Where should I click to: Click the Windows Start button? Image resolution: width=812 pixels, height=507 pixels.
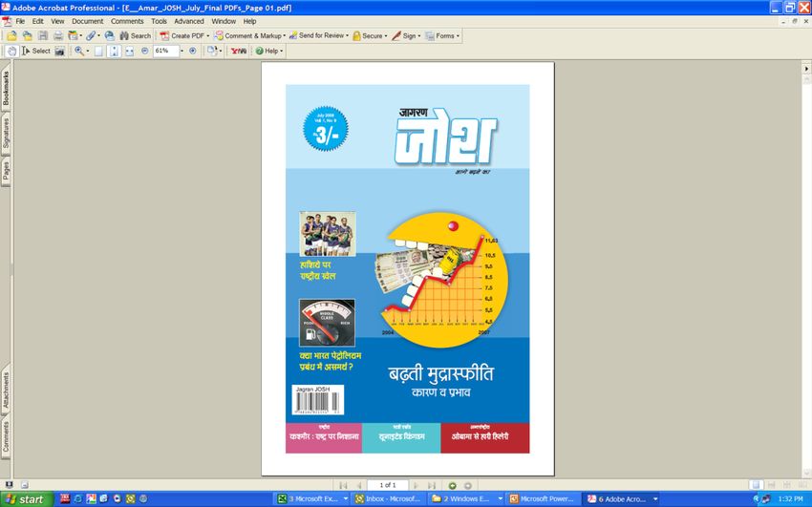[27, 499]
